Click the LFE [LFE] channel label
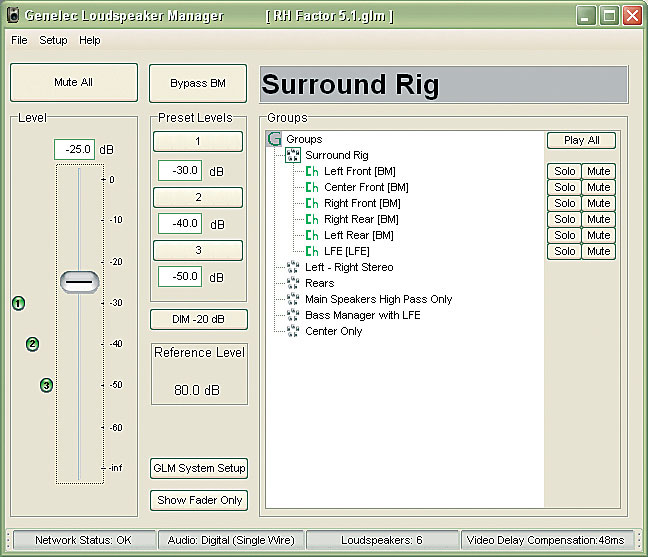The image size is (648, 557). [347, 251]
